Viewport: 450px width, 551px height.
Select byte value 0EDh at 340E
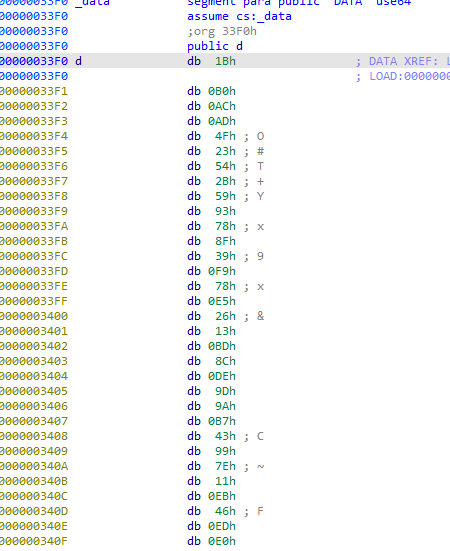[x=222, y=526]
